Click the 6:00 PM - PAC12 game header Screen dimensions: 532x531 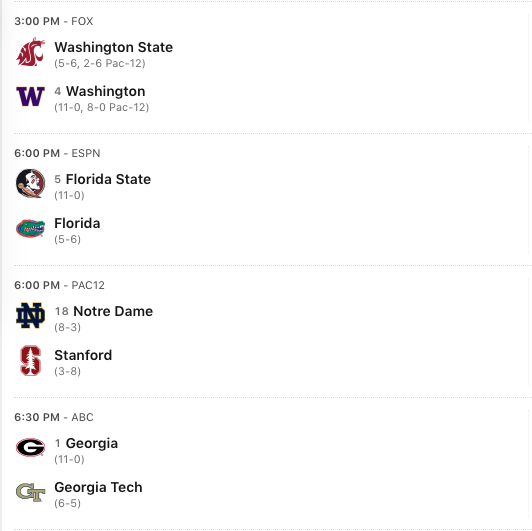(59, 285)
